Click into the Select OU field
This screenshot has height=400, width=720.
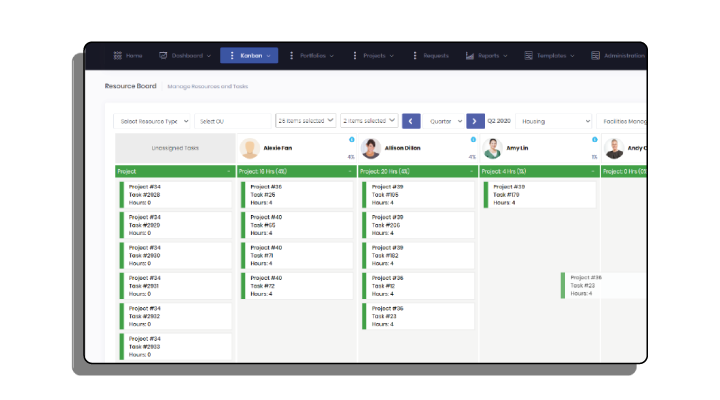pyautogui.click(x=233, y=121)
